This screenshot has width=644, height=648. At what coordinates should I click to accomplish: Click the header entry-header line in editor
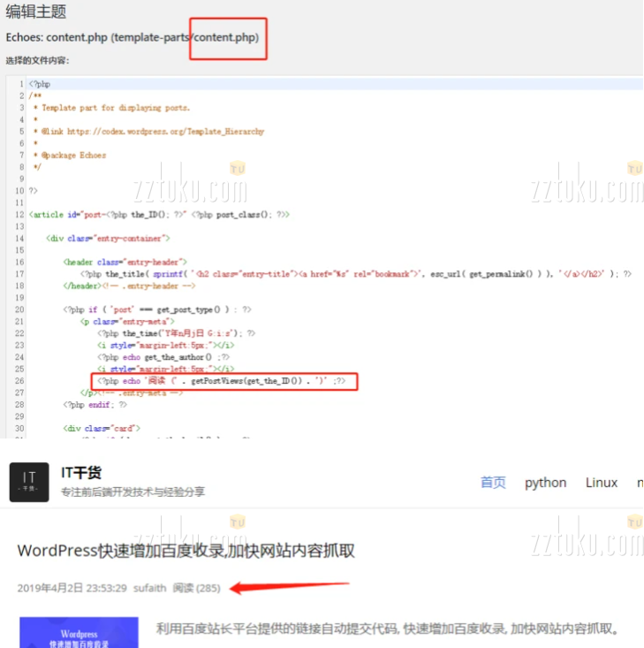(x=125, y=262)
